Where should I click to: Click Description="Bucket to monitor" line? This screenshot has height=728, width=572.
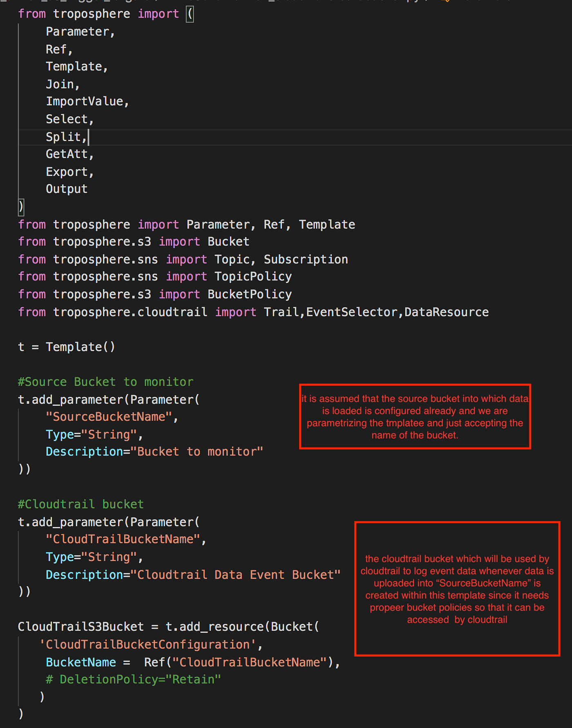point(154,452)
